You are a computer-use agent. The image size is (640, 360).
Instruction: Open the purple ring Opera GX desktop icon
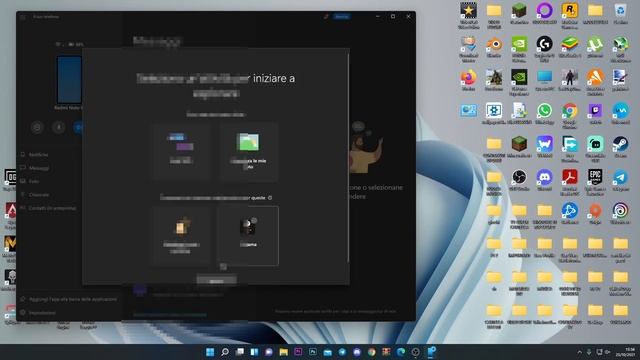coord(544,10)
